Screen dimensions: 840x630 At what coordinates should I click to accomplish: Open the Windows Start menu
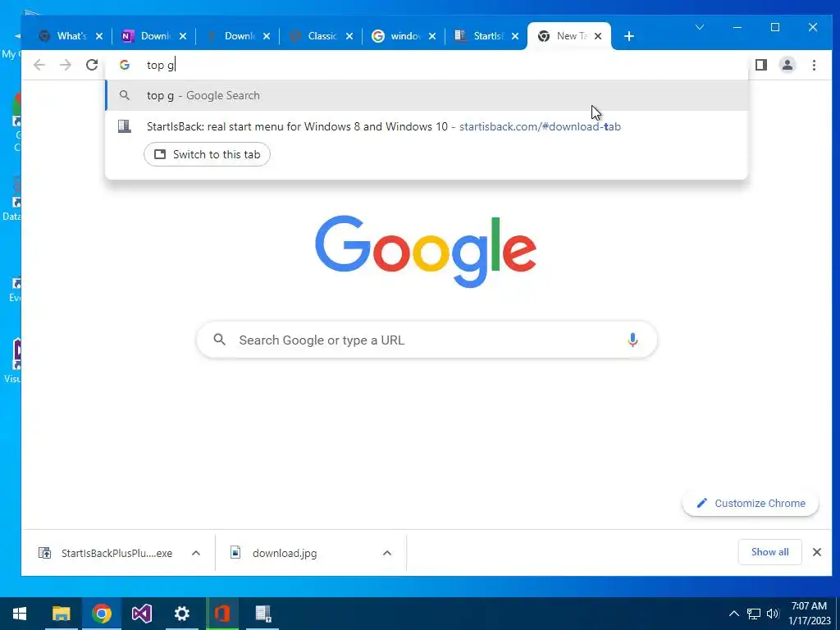20,614
